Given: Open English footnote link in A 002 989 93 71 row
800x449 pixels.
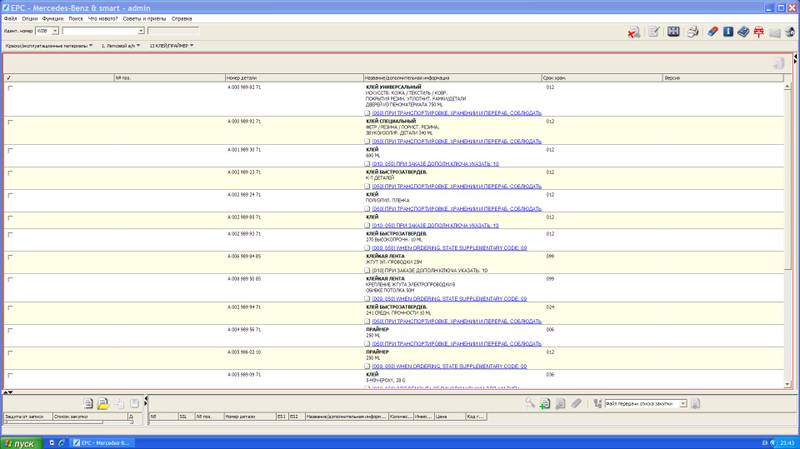Looking at the screenshot, I should pos(449,248).
